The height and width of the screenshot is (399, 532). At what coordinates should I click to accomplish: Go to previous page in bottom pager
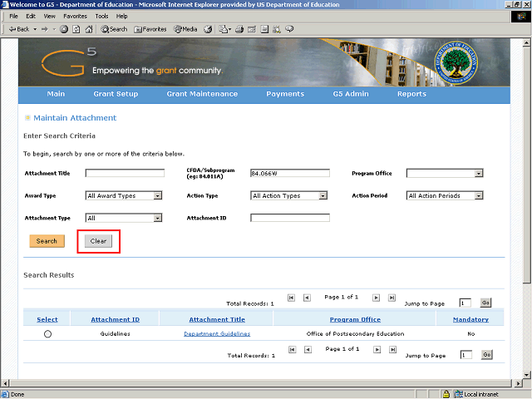308,349
